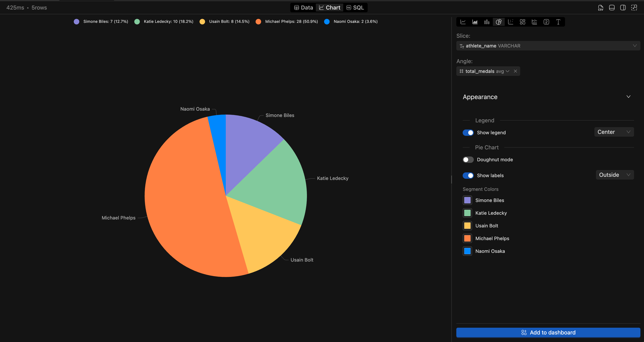This screenshot has height=342, width=644.
Task: Open the SQL tab
Action: tap(355, 7)
